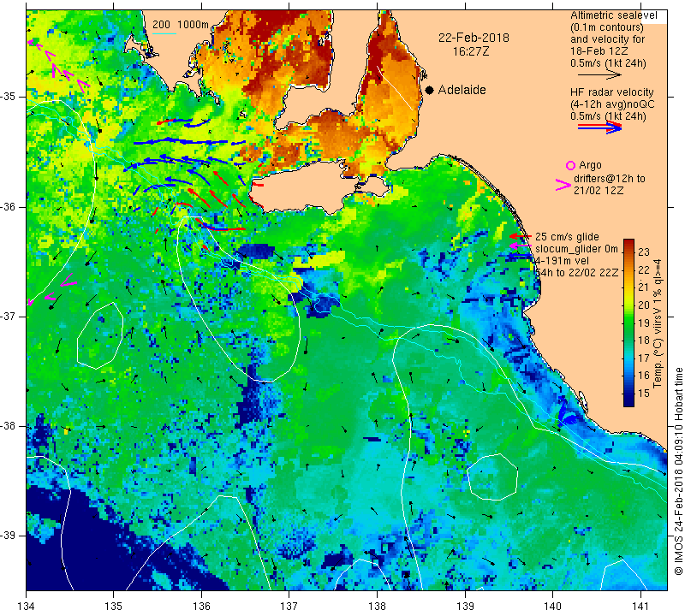The image size is (685, 616).
Task: Click the longitude axis label '136'
Action: [201, 607]
